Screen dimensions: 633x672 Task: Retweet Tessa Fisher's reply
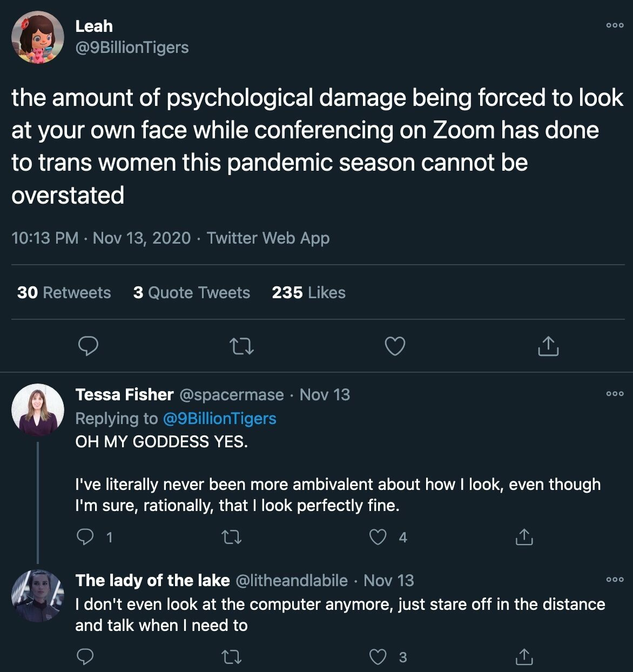point(232,537)
